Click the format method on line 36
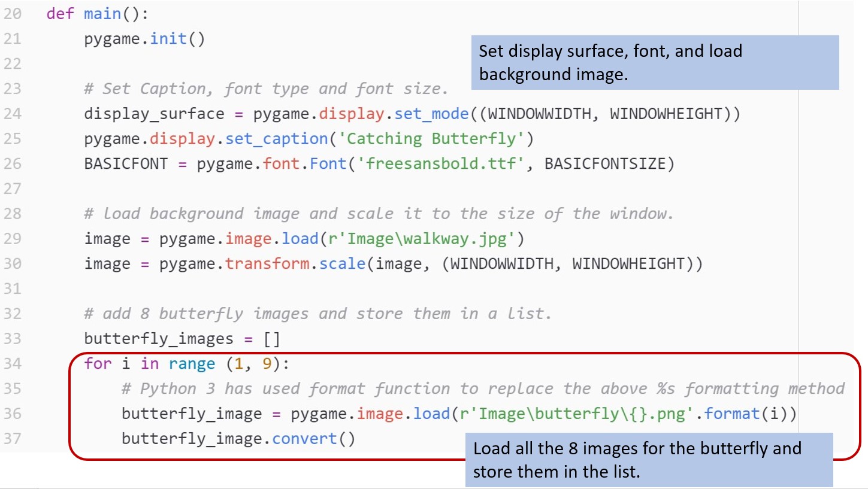Viewport: 868px width, 489px height. [732, 413]
